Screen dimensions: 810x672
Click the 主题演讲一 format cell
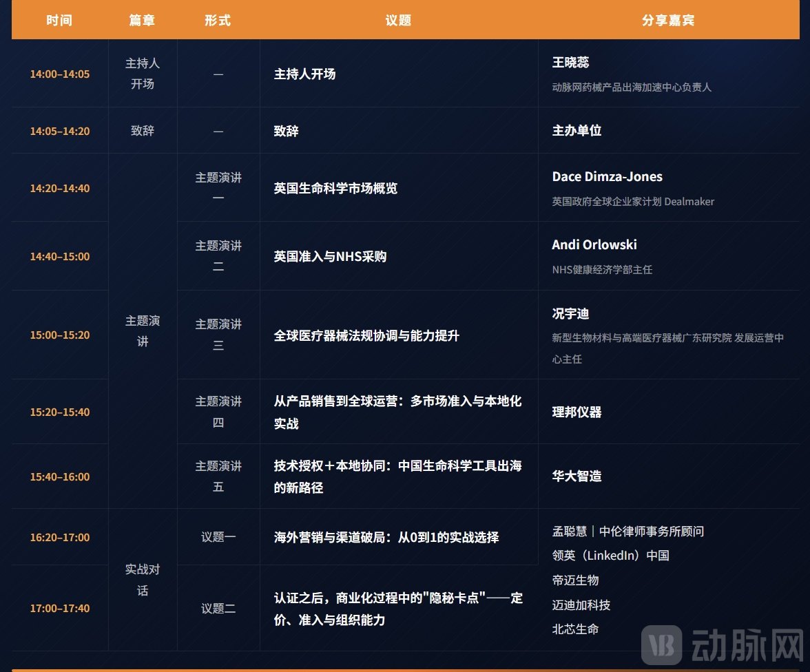click(218, 188)
